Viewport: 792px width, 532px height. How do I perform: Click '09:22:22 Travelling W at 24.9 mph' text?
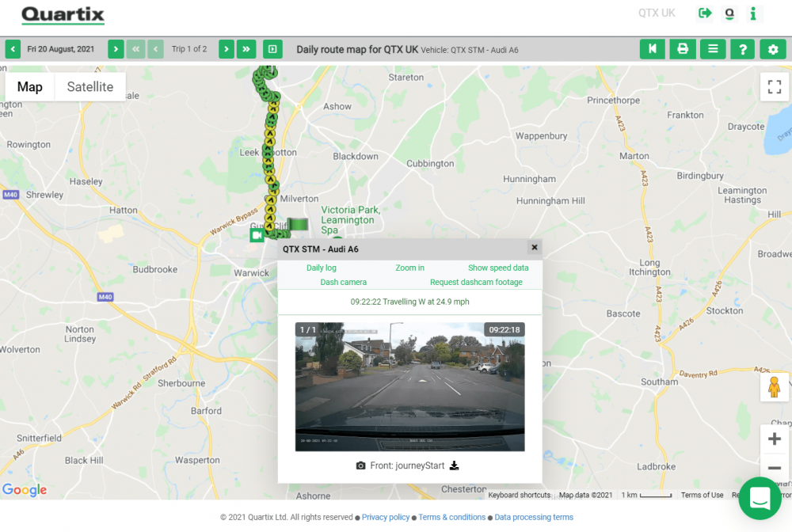(x=409, y=302)
